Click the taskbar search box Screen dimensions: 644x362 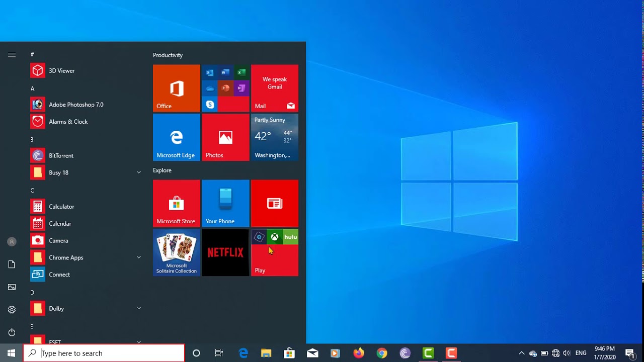104,353
